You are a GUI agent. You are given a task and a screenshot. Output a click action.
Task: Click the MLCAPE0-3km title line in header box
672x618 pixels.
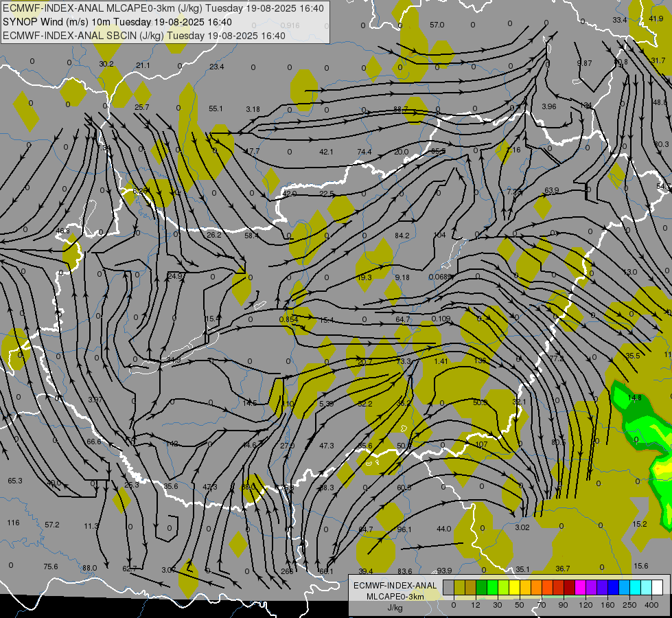point(163,8)
